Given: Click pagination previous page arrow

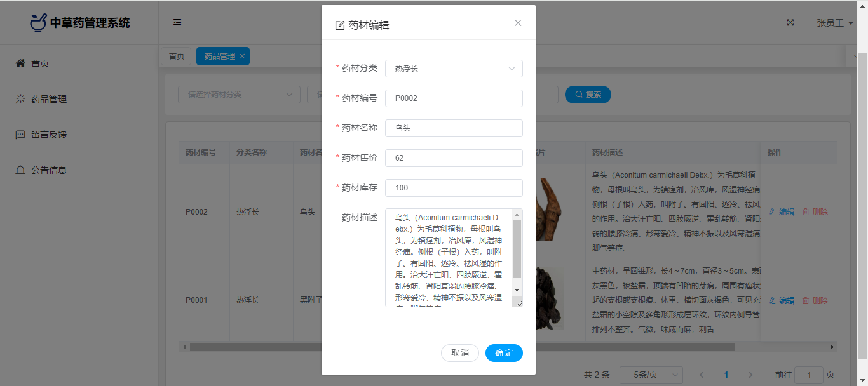Looking at the screenshot, I should click(702, 375).
